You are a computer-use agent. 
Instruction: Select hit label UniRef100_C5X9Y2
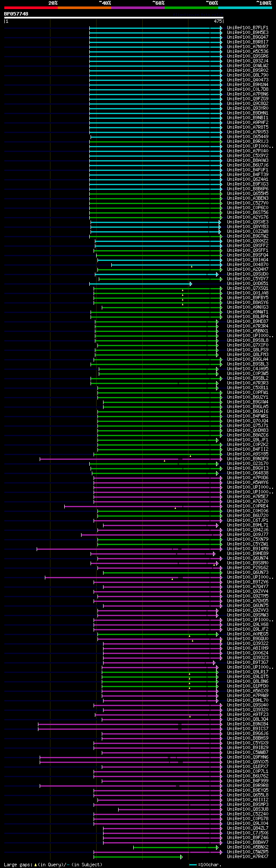248,155
